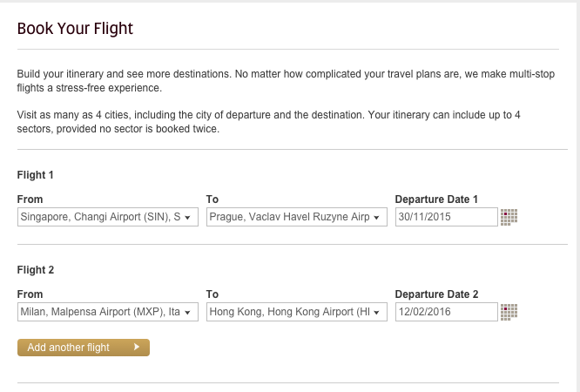Click the Book Your Flight heading

point(75,29)
